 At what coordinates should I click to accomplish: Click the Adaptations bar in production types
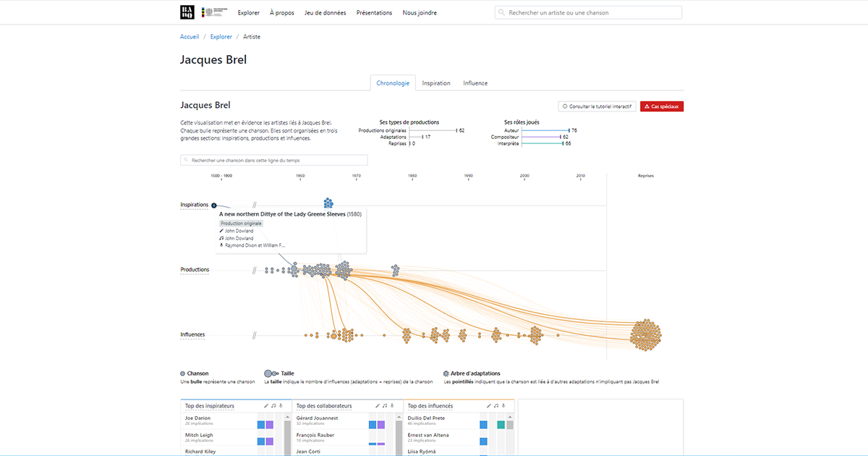click(416, 137)
